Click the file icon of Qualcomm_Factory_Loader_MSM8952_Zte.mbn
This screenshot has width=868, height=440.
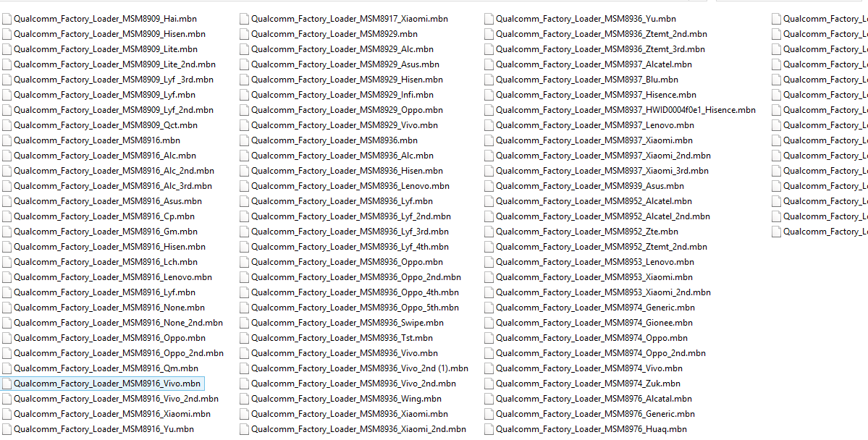point(489,232)
